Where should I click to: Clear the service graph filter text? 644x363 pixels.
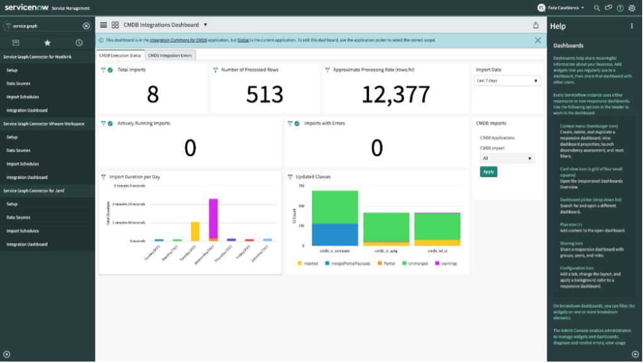[x=86, y=27]
